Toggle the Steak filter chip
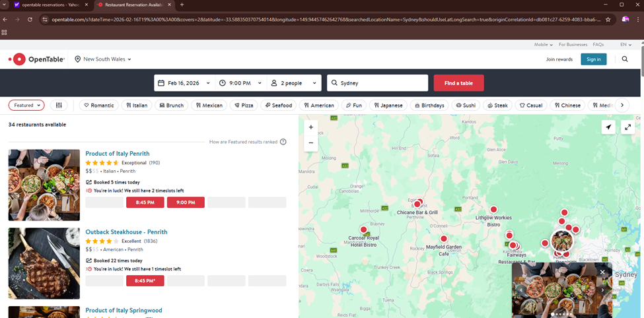 [497, 106]
